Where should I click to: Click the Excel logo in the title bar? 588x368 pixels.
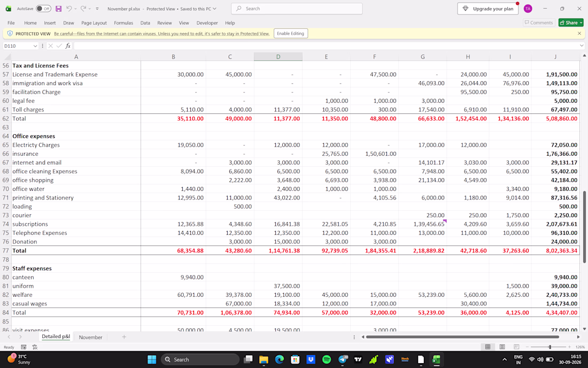(8, 9)
